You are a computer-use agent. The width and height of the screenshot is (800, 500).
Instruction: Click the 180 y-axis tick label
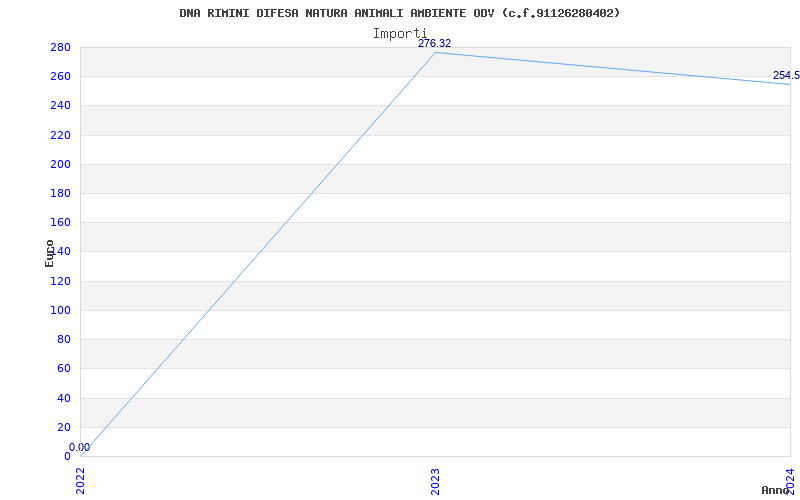(x=60, y=193)
